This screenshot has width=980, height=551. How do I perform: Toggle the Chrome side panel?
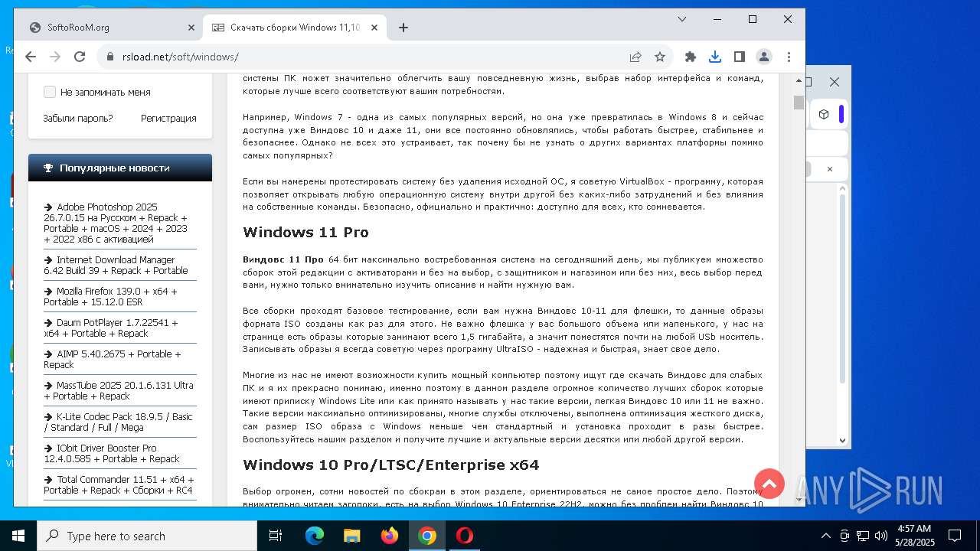click(740, 57)
